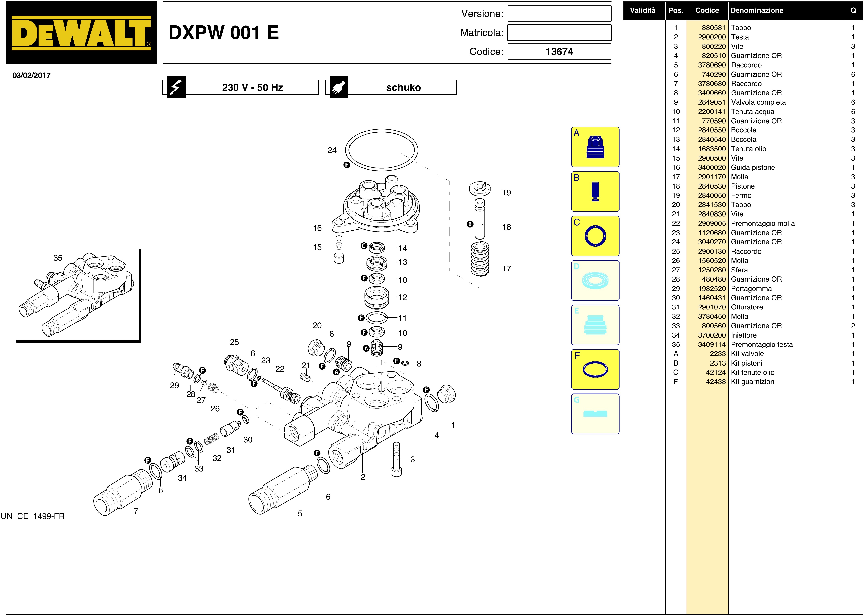The image size is (864, 616).
Task: Select the Kit guarnizioni icon F
Action: click(x=595, y=369)
